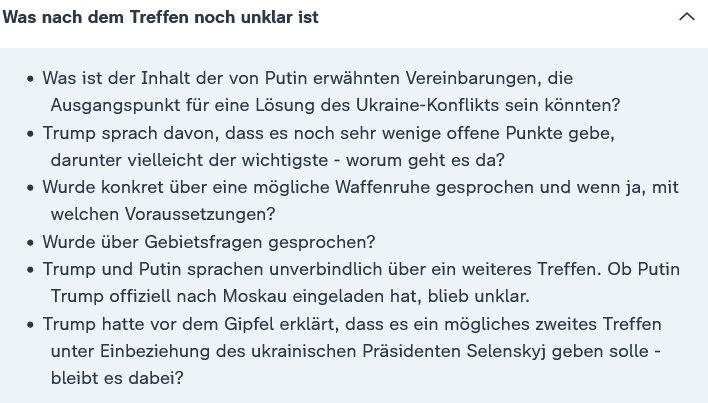Click the line about the invitation to 'Moskau'

[x=290, y=296]
